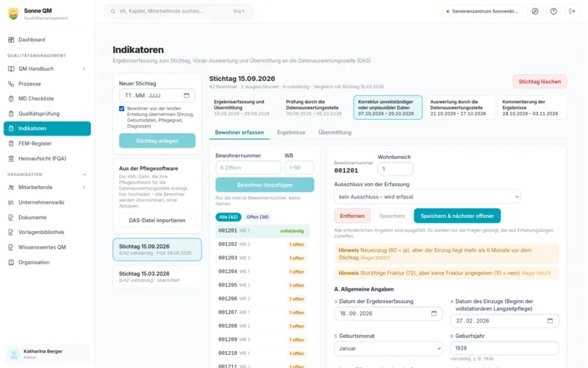Select phase Prüfung durch die Datenauswertungsstelle
588x368 pixels.
coord(316,107)
